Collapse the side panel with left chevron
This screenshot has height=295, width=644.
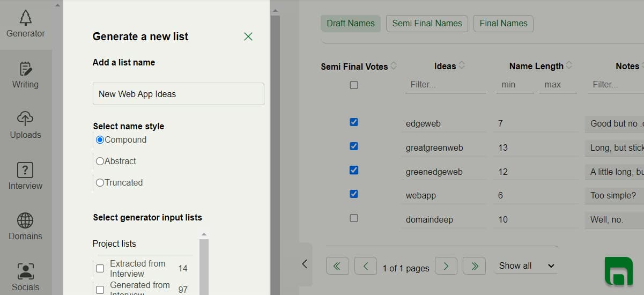coord(305,264)
